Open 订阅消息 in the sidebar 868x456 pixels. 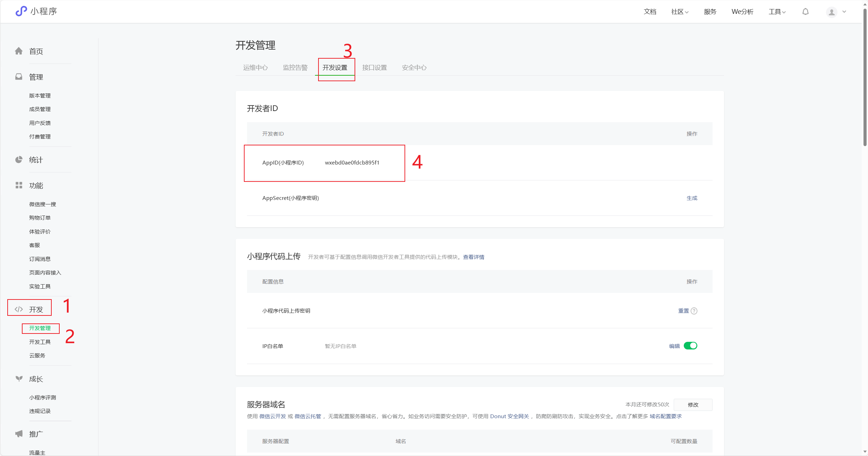point(40,259)
